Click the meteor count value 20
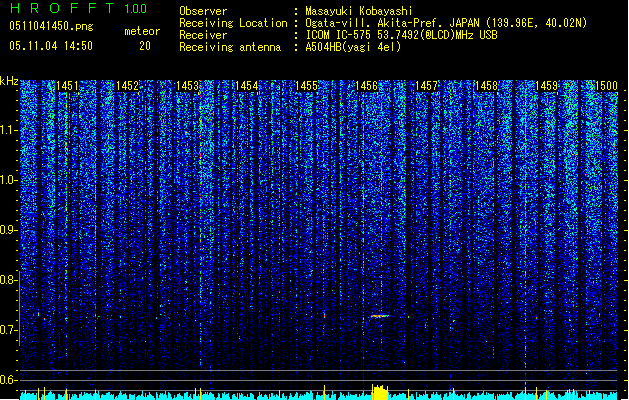The image size is (629, 400). pyautogui.click(x=145, y=46)
